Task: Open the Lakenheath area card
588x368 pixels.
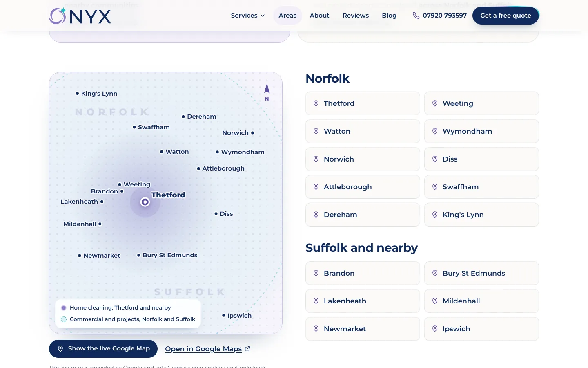Action: tap(363, 301)
